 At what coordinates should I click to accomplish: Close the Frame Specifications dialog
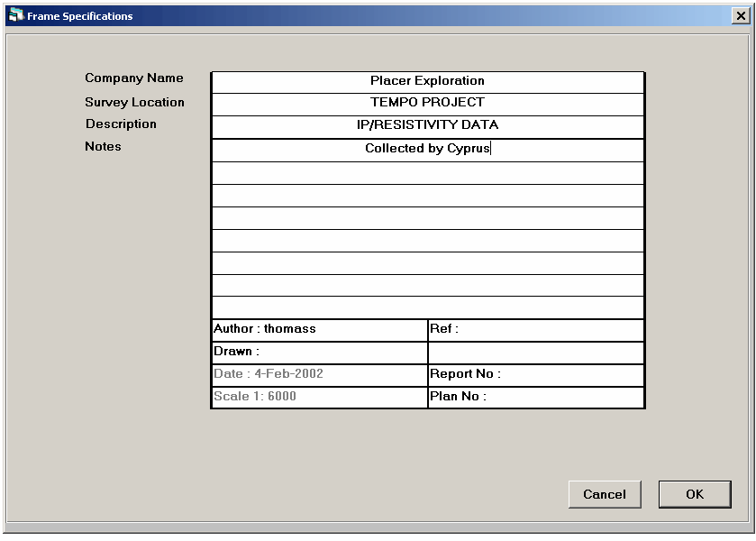[741, 16]
